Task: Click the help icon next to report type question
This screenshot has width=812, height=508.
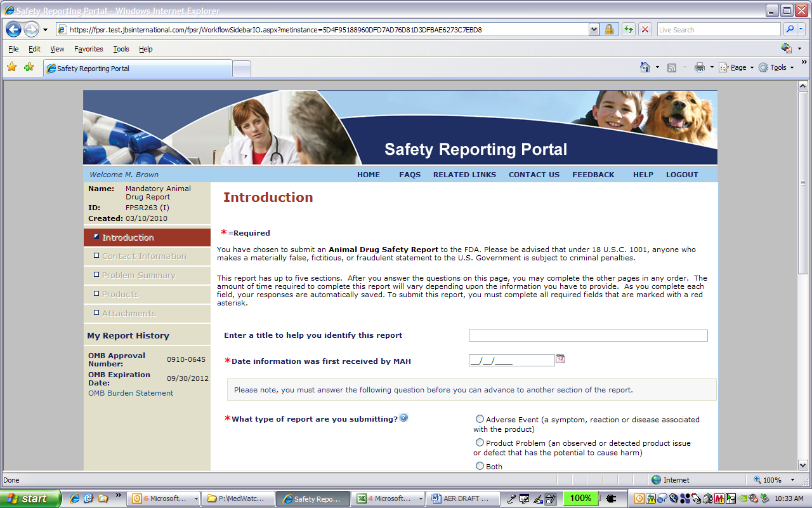Action: (403, 418)
